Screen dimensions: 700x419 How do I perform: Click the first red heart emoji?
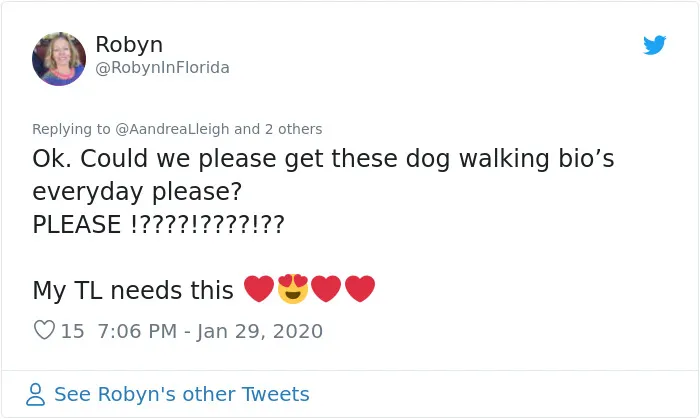[259, 289]
